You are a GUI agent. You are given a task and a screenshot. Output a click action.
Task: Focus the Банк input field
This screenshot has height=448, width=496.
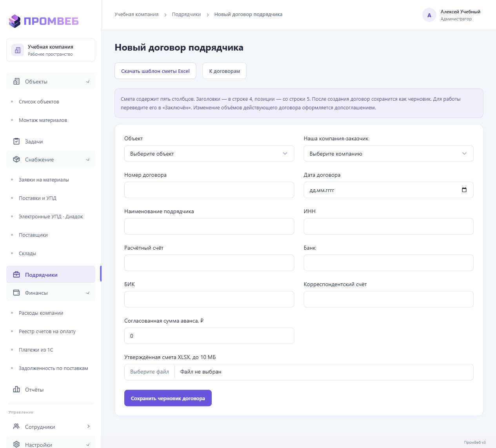point(389,263)
